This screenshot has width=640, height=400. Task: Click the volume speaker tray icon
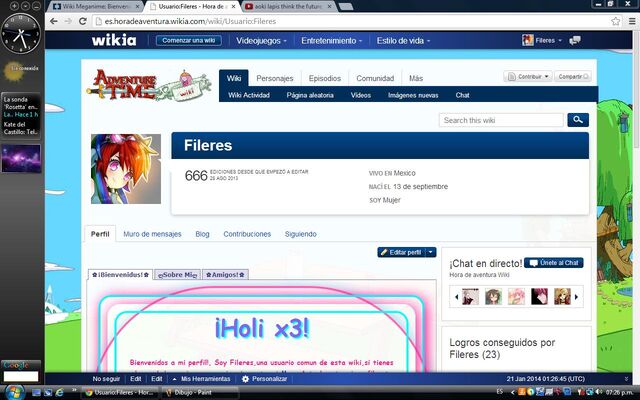click(x=598, y=392)
